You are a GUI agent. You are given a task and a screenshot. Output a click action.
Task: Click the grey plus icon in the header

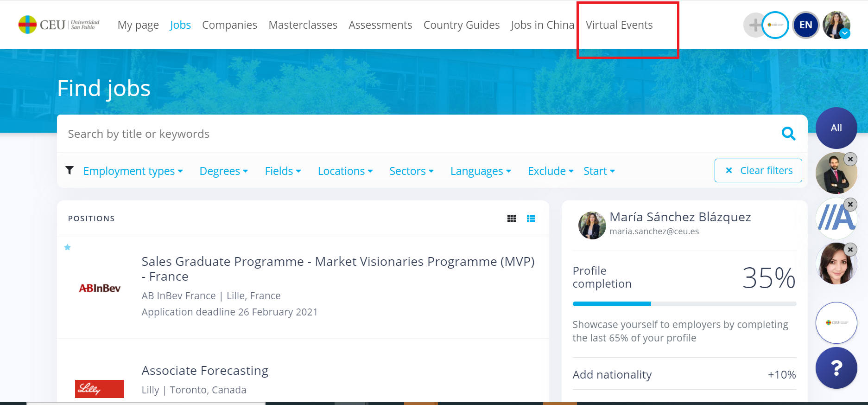[754, 25]
